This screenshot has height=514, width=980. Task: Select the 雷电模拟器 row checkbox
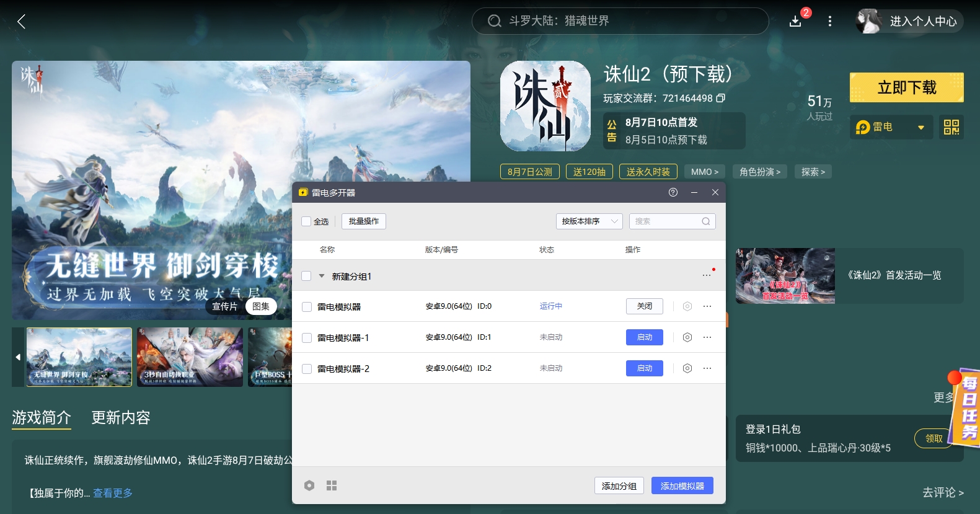307,307
